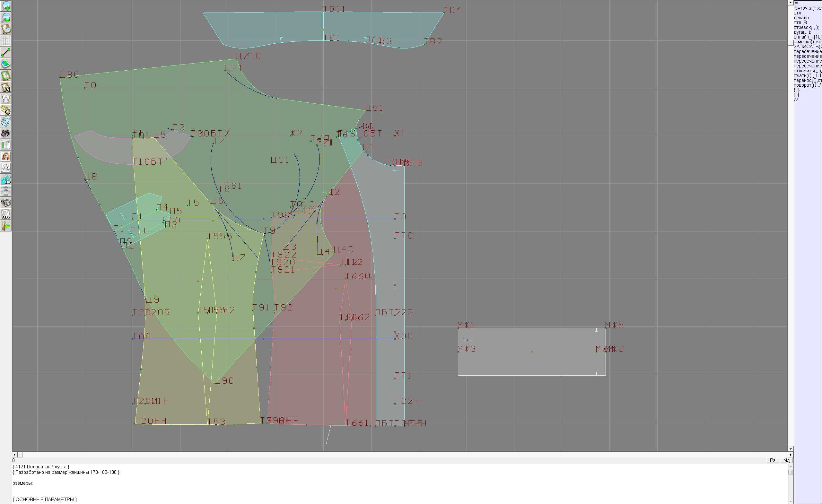Click the Рз button
The height and width of the screenshot is (504, 822).
pyautogui.click(x=772, y=460)
